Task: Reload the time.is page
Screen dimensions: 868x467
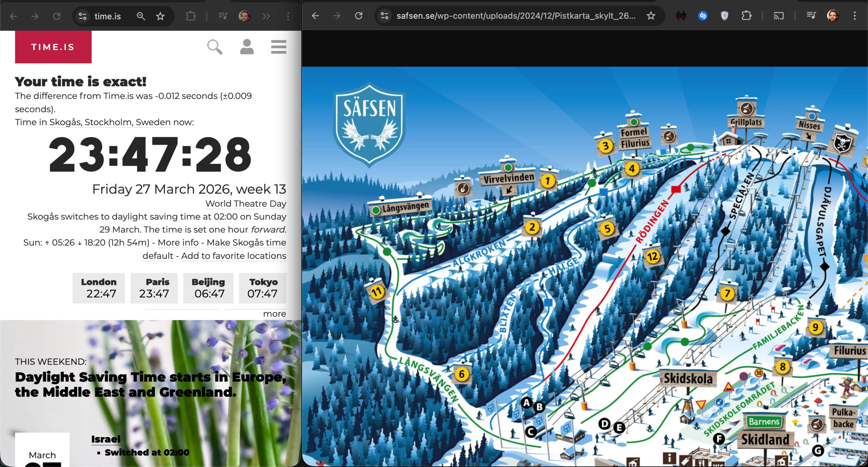Action: [57, 16]
